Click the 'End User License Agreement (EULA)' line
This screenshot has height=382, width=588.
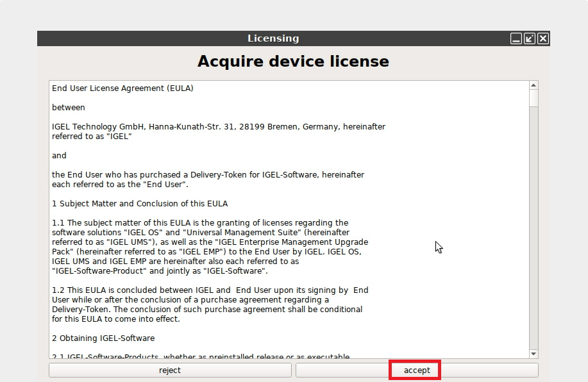click(x=122, y=88)
